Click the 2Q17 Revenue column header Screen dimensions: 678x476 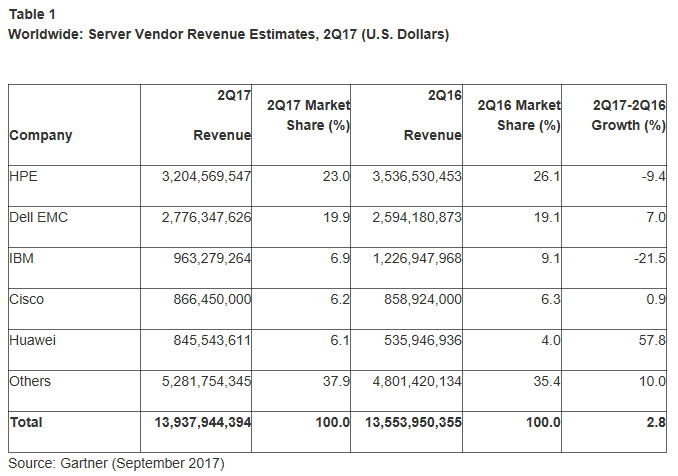coord(220,115)
